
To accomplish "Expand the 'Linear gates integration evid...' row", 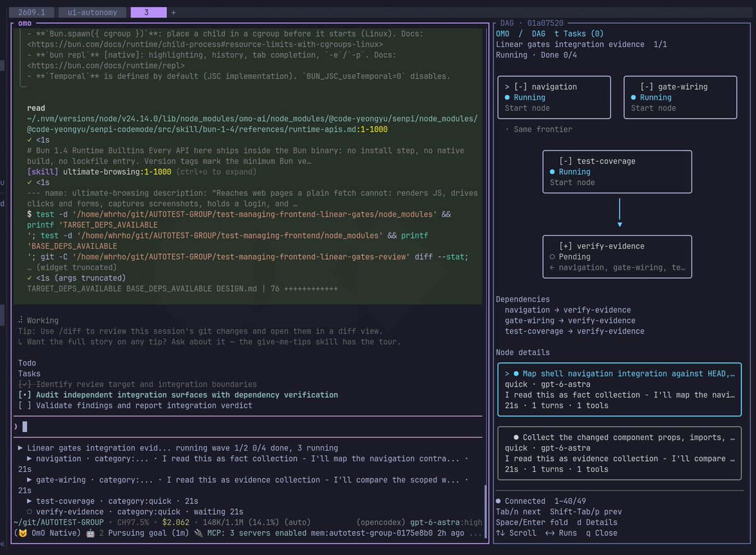I will (x=21, y=448).
